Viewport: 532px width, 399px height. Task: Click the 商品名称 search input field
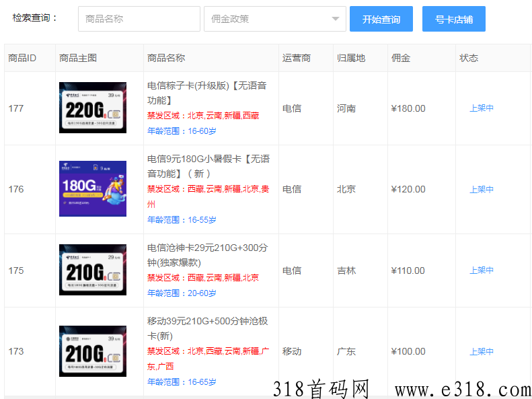click(x=139, y=19)
